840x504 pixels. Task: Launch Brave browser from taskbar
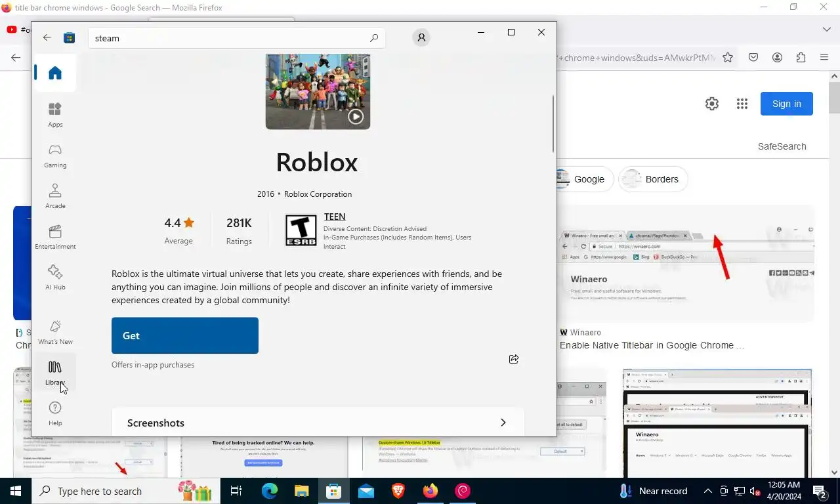398,491
